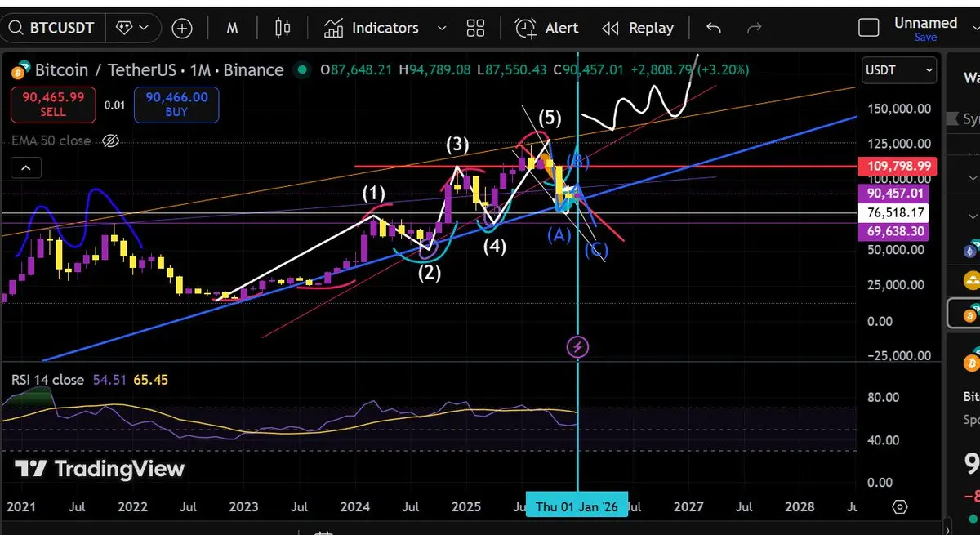Start bar Replay mode
Image resolution: width=980 pixels, height=535 pixels.
tap(638, 29)
